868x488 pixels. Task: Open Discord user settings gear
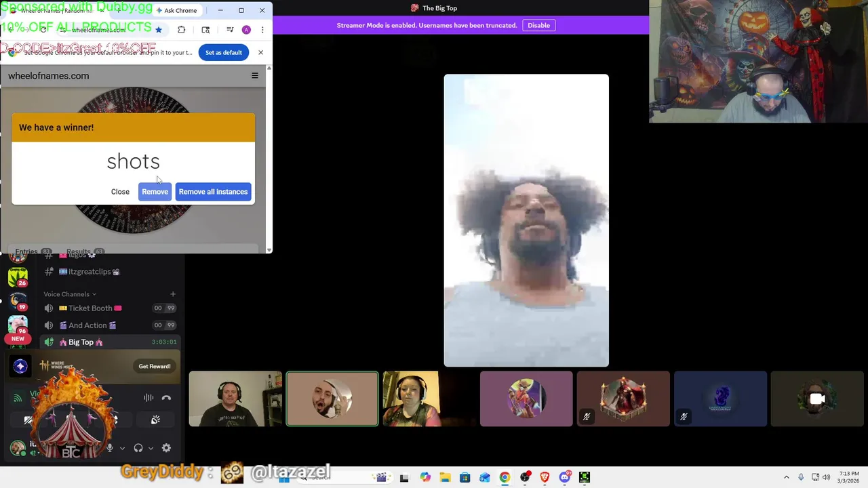(166, 448)
